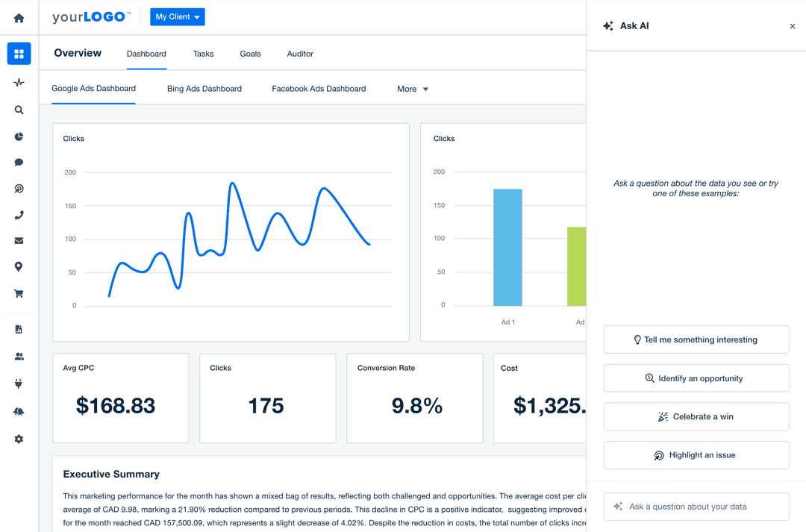Open the activity pulse icon in the sidebar

point(19,82)
